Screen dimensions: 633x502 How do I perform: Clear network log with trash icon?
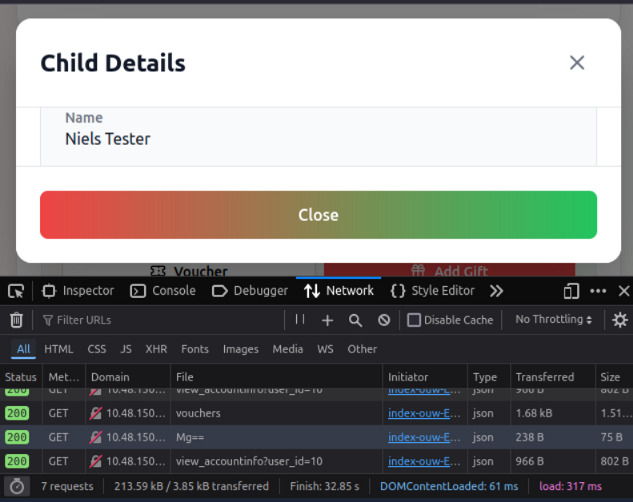pos(16,320)
